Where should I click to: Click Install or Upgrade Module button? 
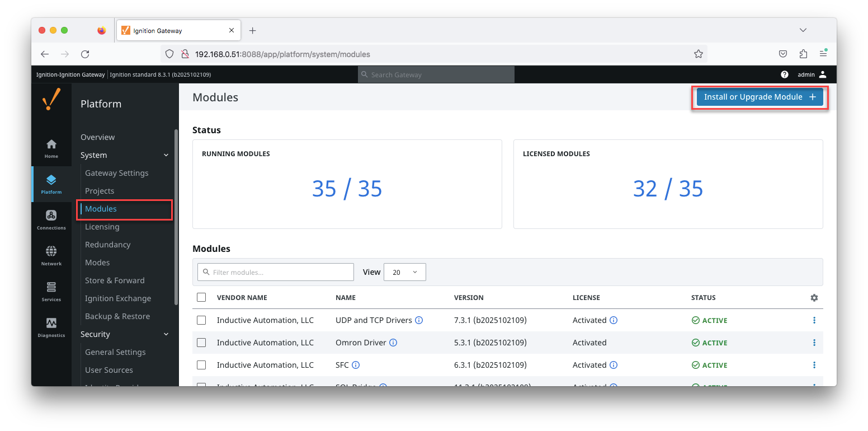(759, 97)
